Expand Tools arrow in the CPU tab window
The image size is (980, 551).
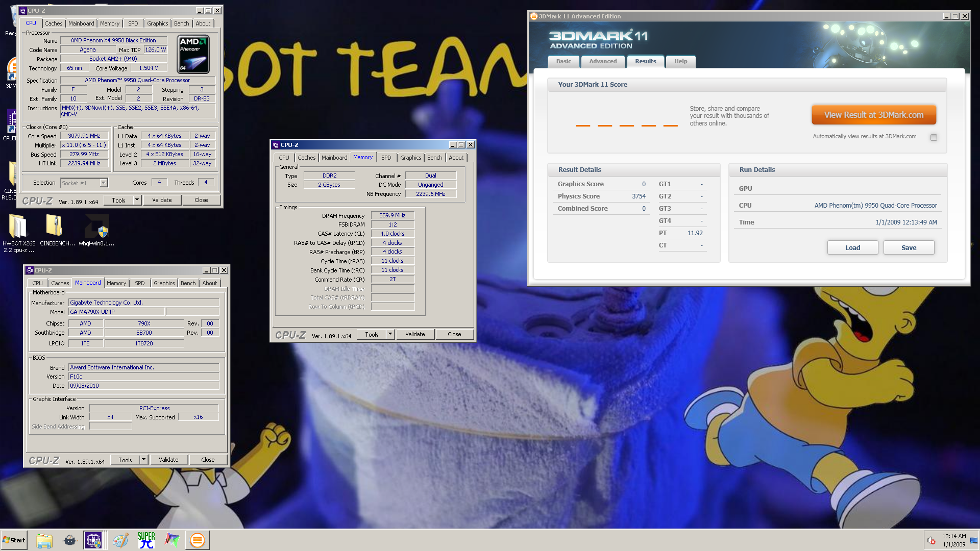[x=137, y=200]
